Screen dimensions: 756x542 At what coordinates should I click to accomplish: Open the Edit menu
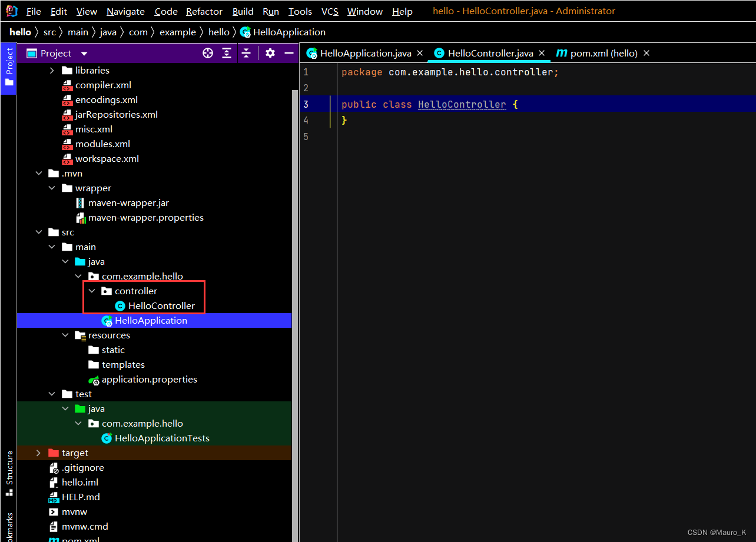click(x=59, y=11)
